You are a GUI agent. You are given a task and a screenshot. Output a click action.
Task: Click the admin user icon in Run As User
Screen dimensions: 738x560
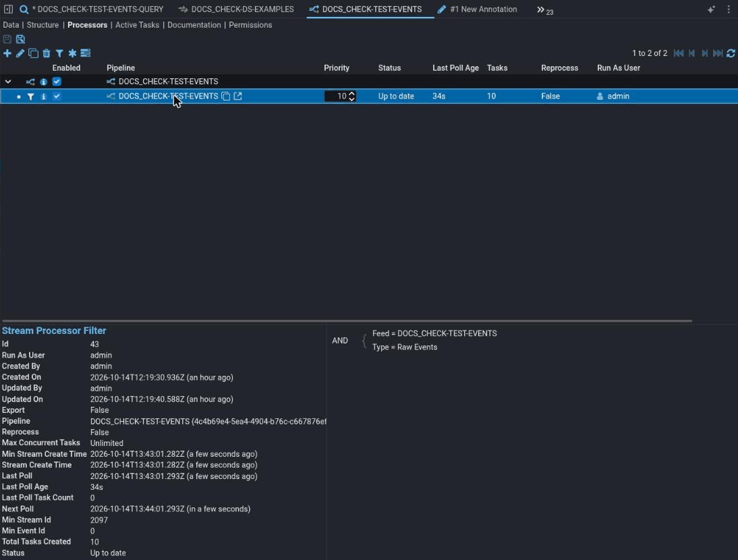click(600, 96)
